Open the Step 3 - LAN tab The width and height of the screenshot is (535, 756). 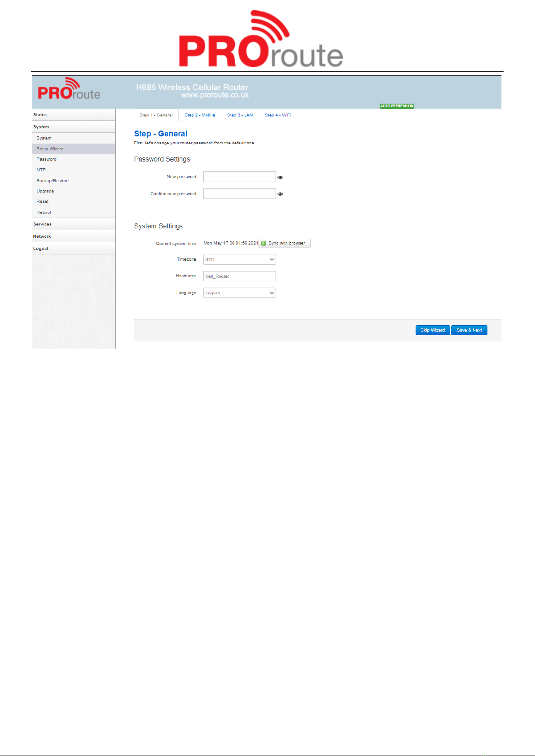(x=240, y=115)
